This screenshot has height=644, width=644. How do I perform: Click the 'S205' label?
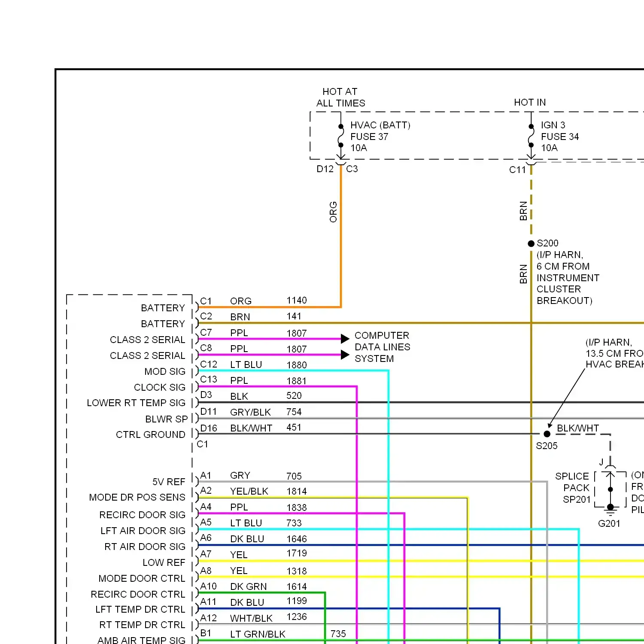[547, 446]
